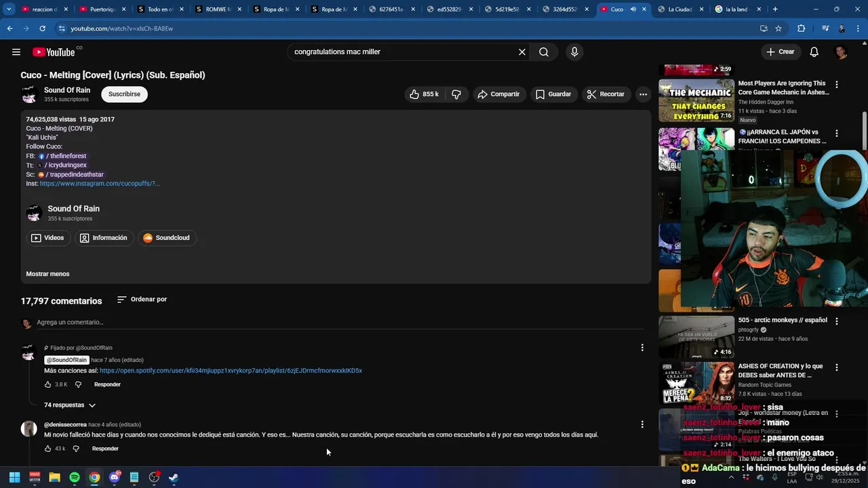Open the Soundcloud link chip
Screen dimensions: 868x488
tap(167, 238)
